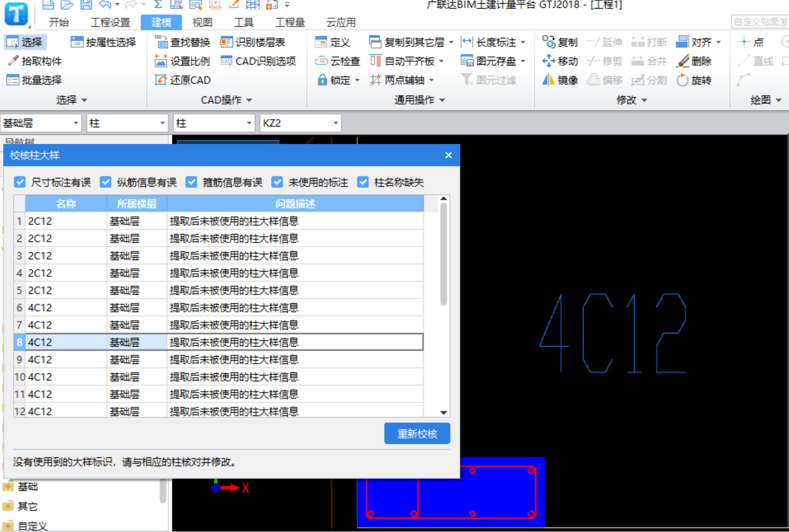The image size is (789, 532).
Task: Expand the 修改 group dropdown
Action: point(644,100)
